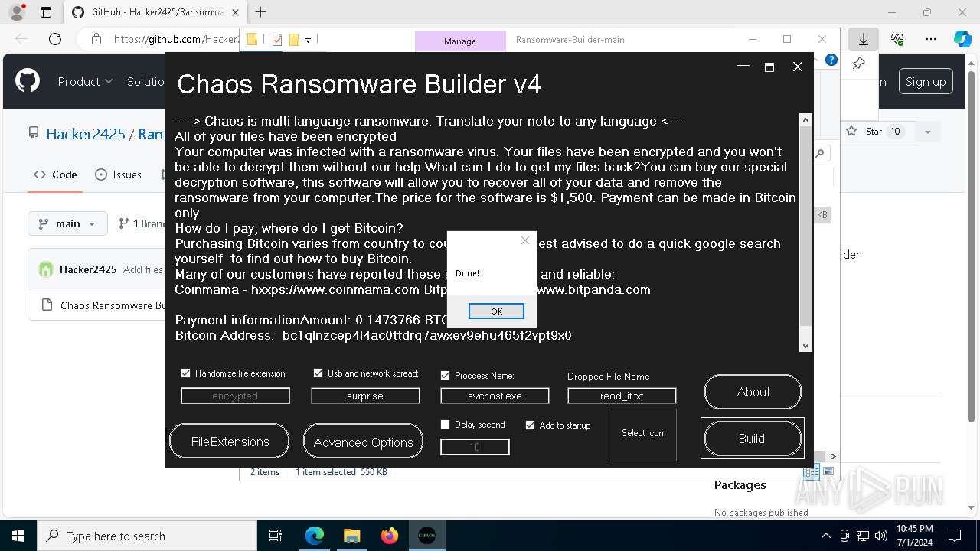980x551 pixels.
Task: Click the browser Back arrow
Action: (21, 39)
